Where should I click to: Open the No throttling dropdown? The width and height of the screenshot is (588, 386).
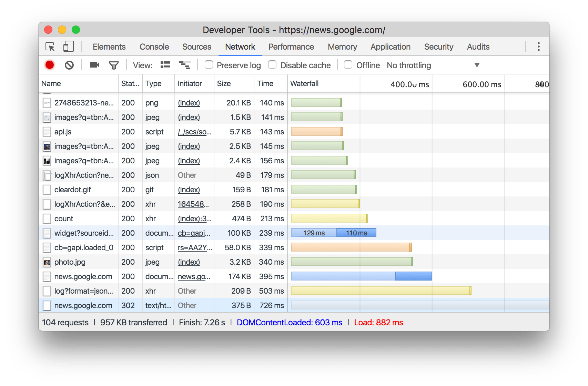click(x=433, y=65)
